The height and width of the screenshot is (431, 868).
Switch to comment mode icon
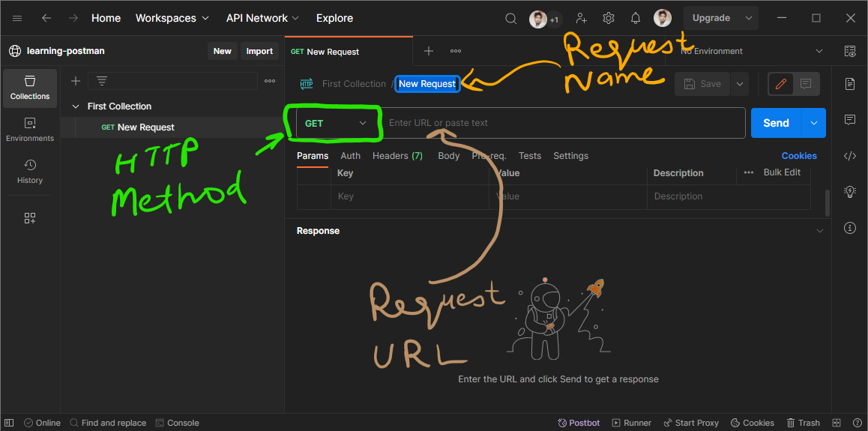coord(806,84)
